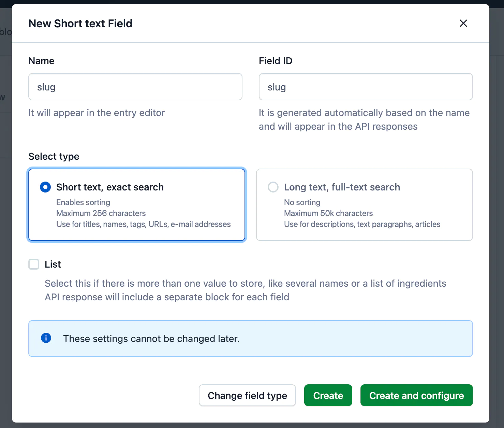Click 'It is generated automatically' help text
This screenshot has height=428, width=504.
pyautogui.click(x=364, y=119)
